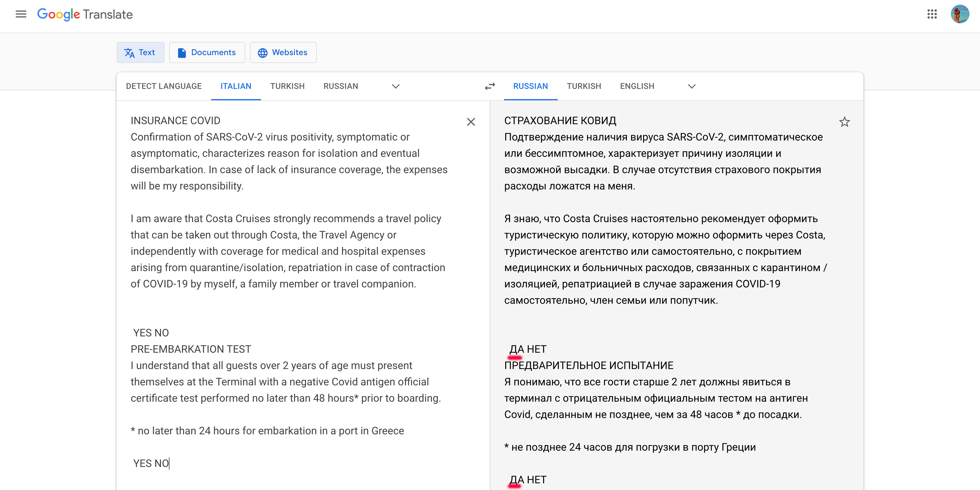Select Turkish as target language
Screen dimensions: 980x490
point(584,86)
